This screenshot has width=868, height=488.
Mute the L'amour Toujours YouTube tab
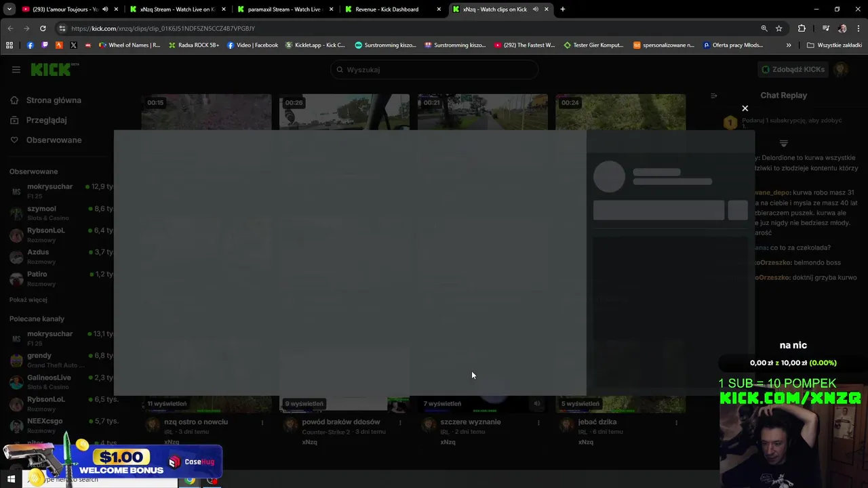(104, 9)
